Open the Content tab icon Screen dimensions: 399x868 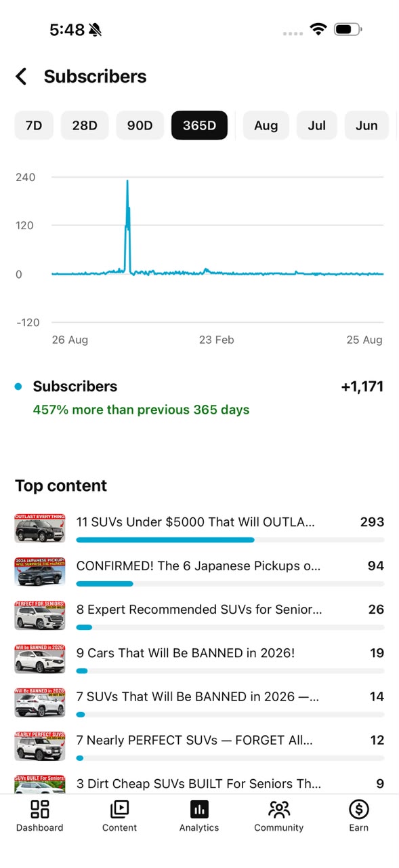tap(119, 809)
